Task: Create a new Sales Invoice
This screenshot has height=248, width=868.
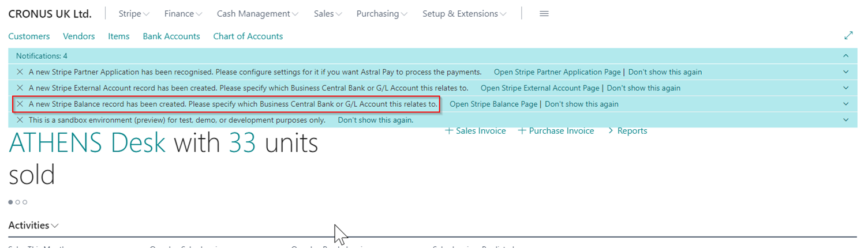Action: 475,131
